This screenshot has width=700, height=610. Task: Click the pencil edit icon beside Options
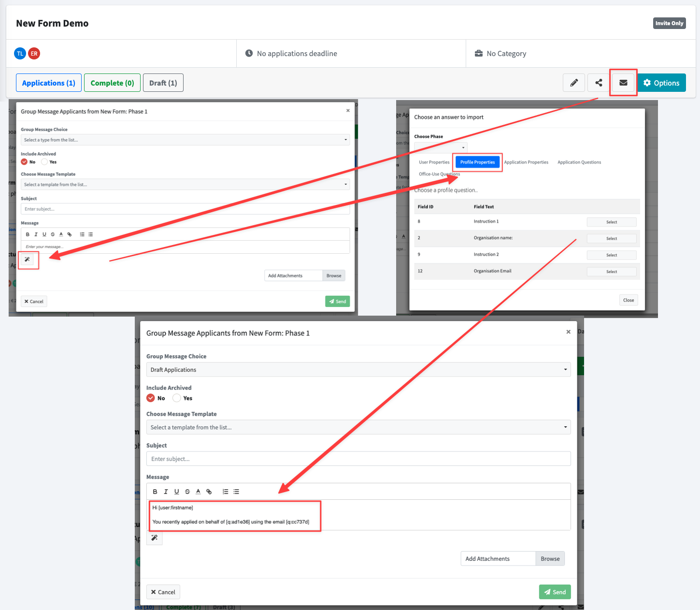coord(574,83)
